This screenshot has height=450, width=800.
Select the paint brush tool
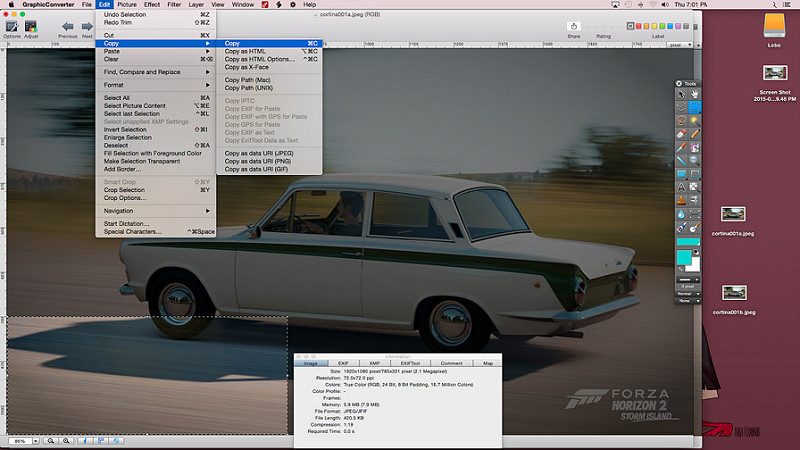(x=694, y=228)
